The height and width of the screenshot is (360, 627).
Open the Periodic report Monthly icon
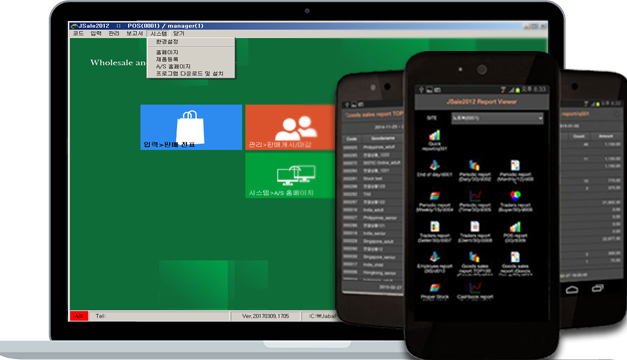click(515, 171)
